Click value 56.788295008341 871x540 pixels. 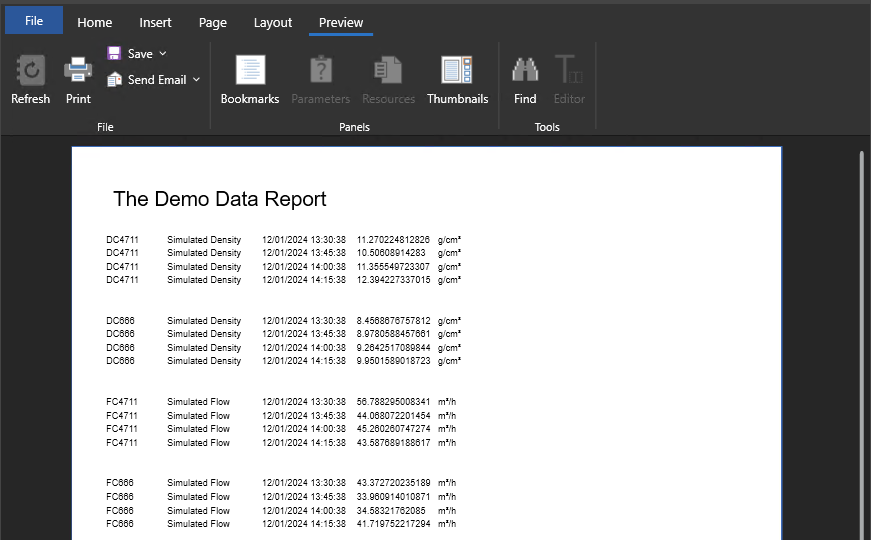tap(393, 402)
